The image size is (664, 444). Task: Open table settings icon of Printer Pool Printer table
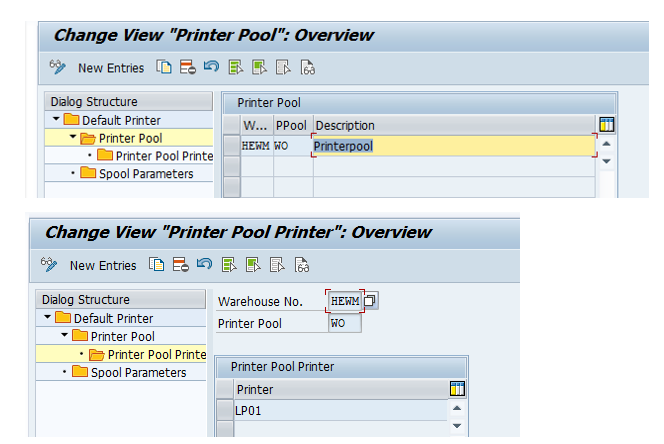(457, 388)
